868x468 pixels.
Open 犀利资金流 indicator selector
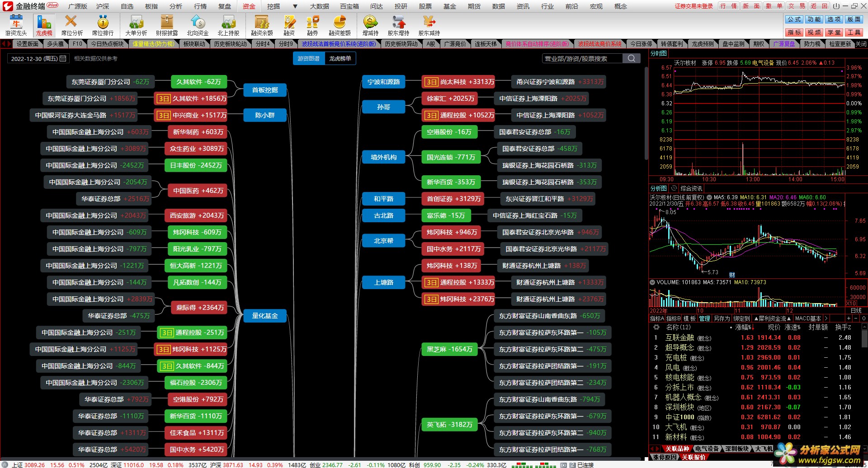pos(773,318)
